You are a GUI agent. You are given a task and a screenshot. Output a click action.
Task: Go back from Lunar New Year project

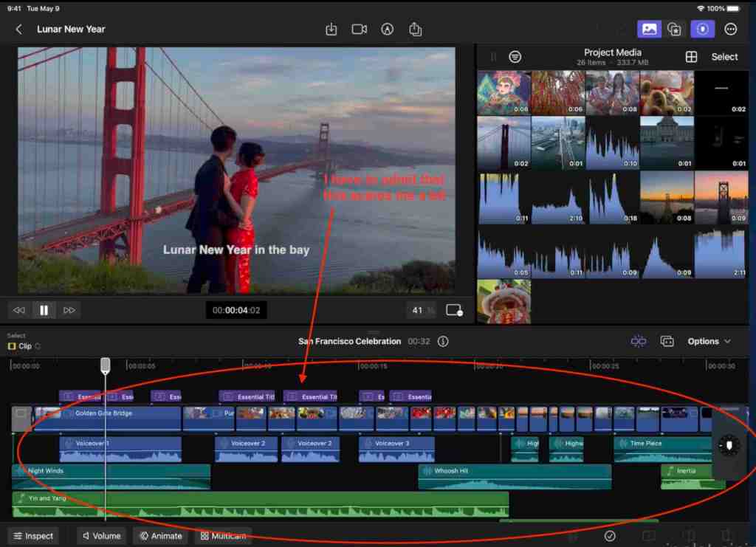[19, 30]
